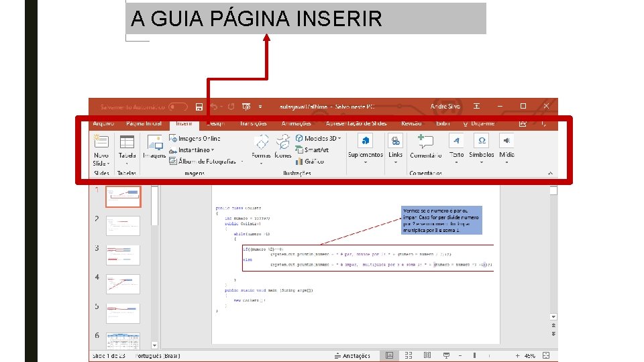Insert SmartArt graphic
This screenshot has width=644, height=362.
point(312,149)
